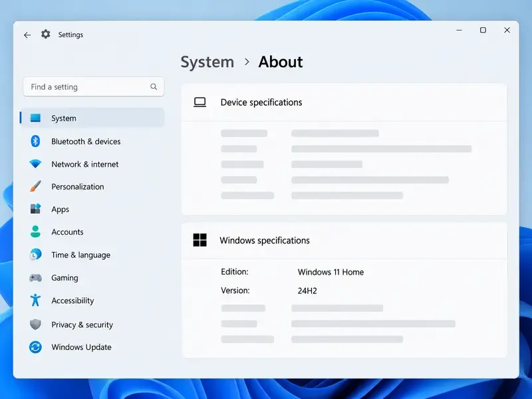Open Bluetooth & devices settings
532x399 pixels.
point(92,141)
